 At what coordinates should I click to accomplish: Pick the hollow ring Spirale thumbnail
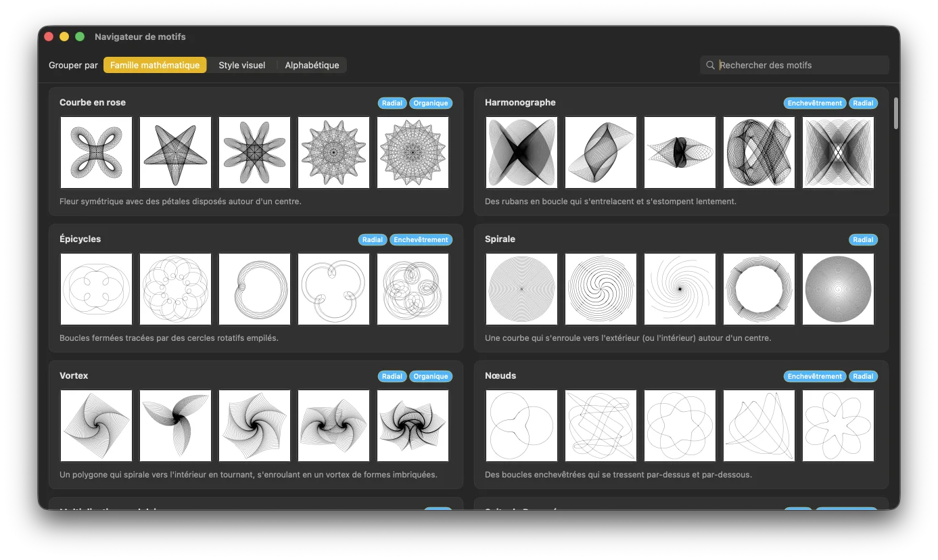point(759,289)
